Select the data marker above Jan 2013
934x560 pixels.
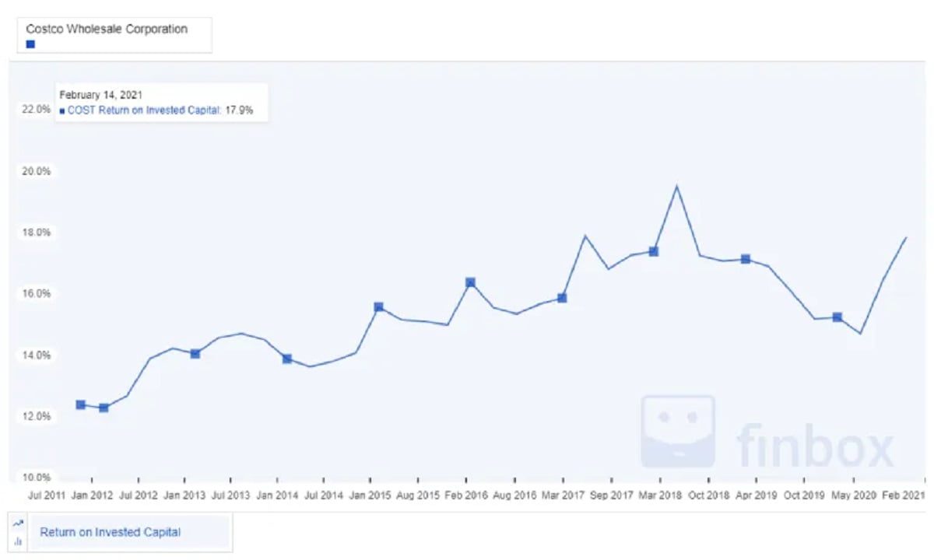click(195, 354)
